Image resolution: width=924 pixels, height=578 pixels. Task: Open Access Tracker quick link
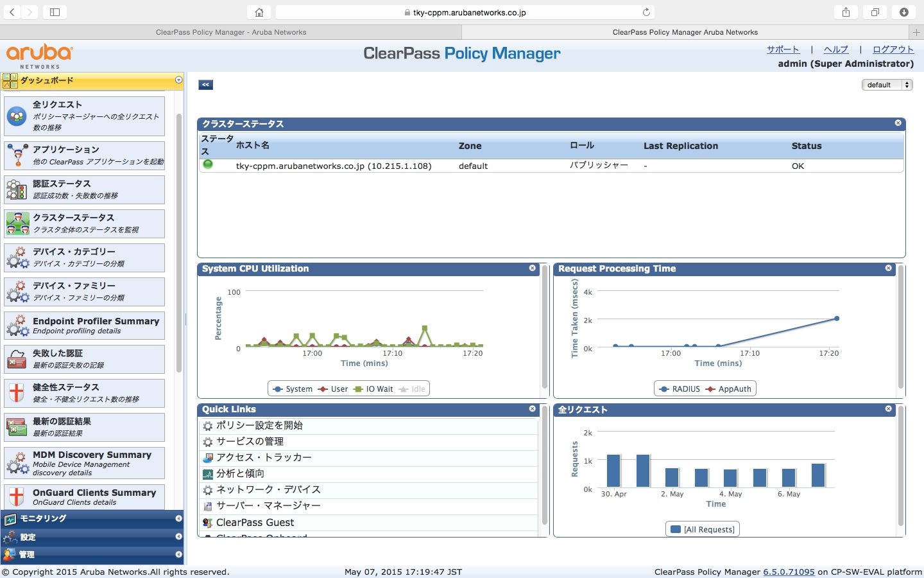tap(264, 457)
